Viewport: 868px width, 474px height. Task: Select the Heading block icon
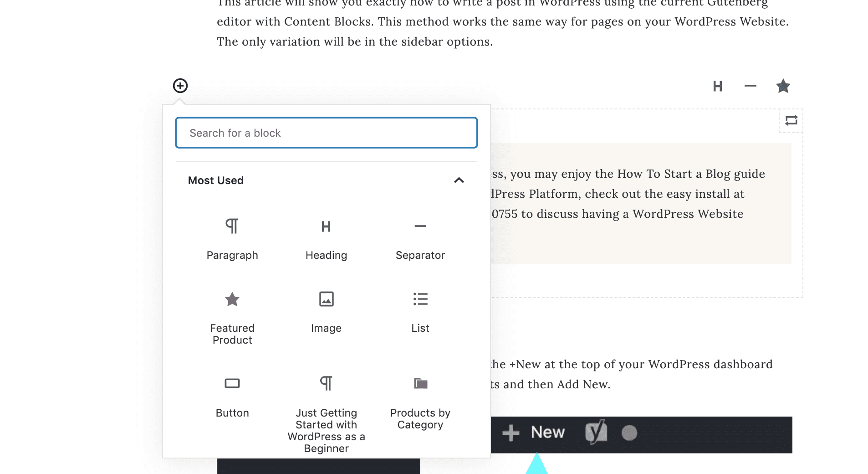[x=326, y=227]
